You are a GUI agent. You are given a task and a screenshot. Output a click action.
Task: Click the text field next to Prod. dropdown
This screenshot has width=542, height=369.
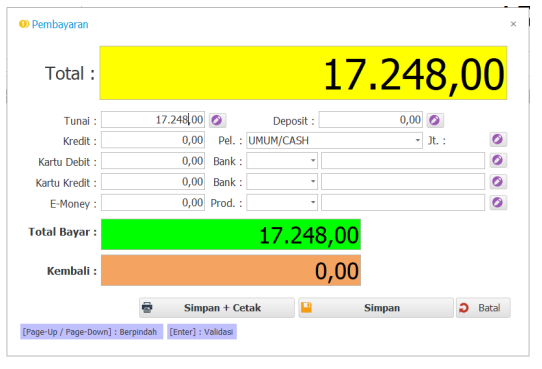point(403,202)
